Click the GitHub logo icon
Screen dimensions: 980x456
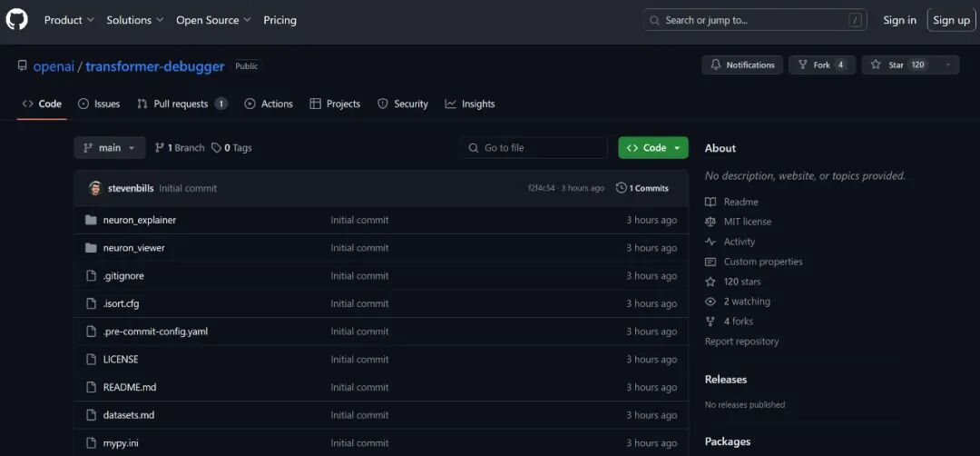click(17, 20)
